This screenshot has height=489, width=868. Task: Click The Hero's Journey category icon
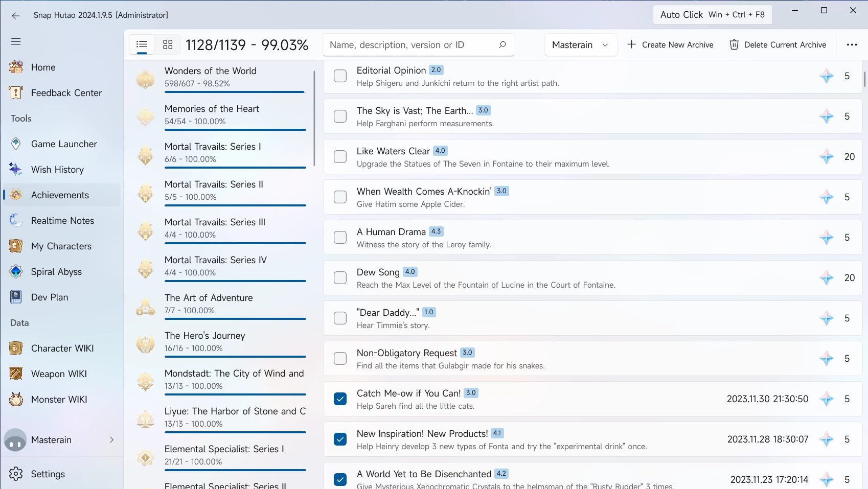pyautogui.click(x=146, y=344)
